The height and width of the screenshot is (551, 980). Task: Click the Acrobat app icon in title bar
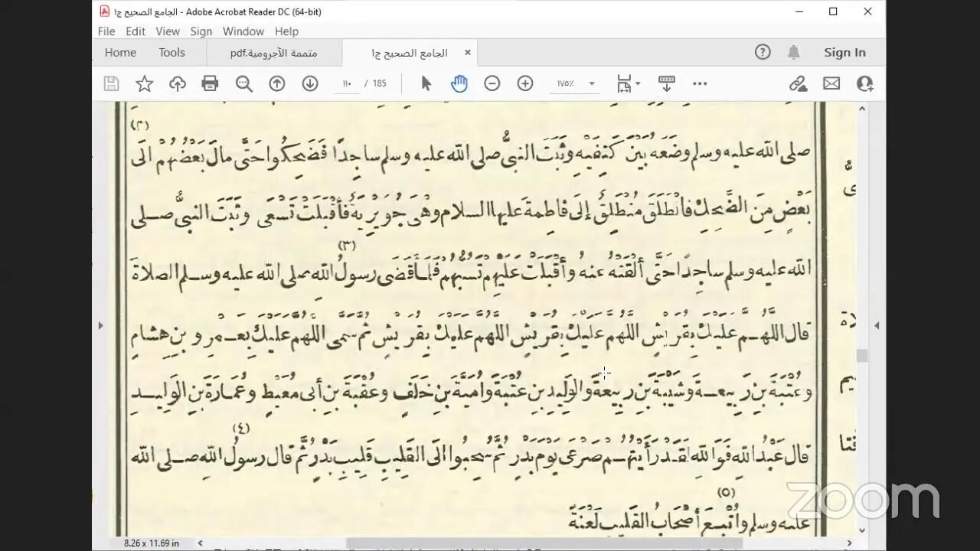104,11
